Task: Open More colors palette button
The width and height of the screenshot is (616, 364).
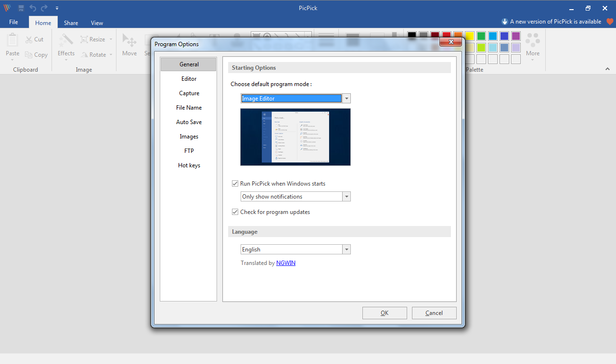Action: coord(533,47)
